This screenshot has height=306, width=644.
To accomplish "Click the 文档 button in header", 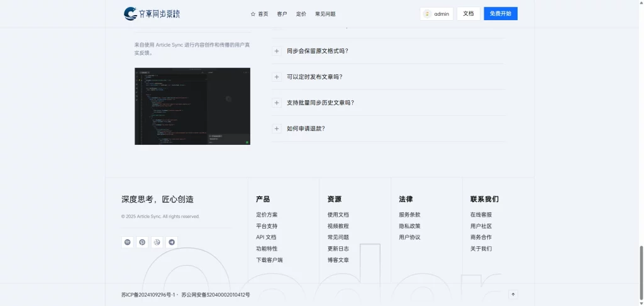I will click(468, 14).
